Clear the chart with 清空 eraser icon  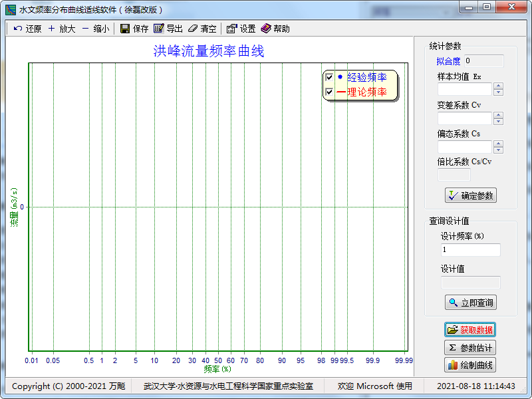(193, 29)
